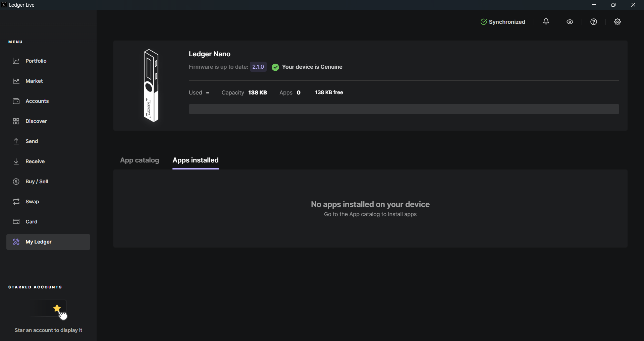Open the Help panel
The image size is (644, 341).
[594, 22]
